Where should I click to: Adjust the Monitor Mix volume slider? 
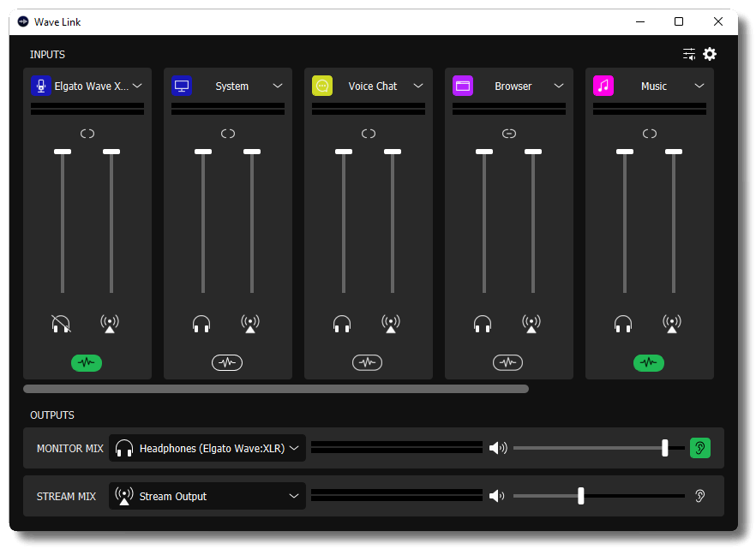pos(599,448)
